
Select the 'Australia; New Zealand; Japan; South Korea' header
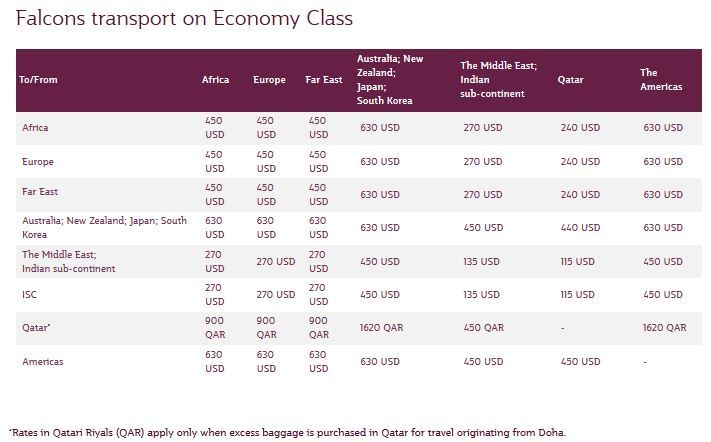pyautogui.click(x=390, y=79)
